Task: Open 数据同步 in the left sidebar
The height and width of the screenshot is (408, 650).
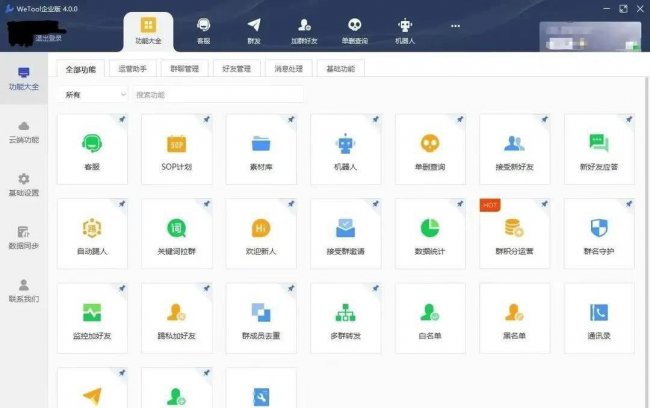Action: pyautogui.click(x=24, y=238)
